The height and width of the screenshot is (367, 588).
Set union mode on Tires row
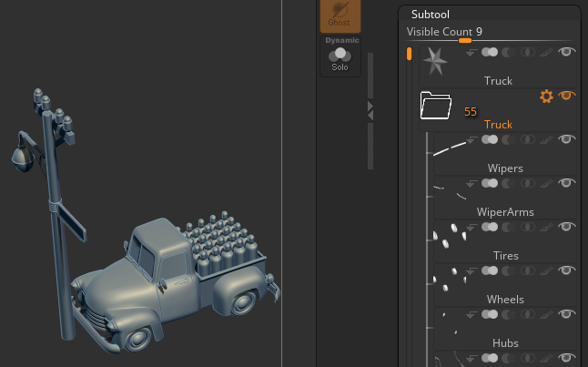[490, 227]
